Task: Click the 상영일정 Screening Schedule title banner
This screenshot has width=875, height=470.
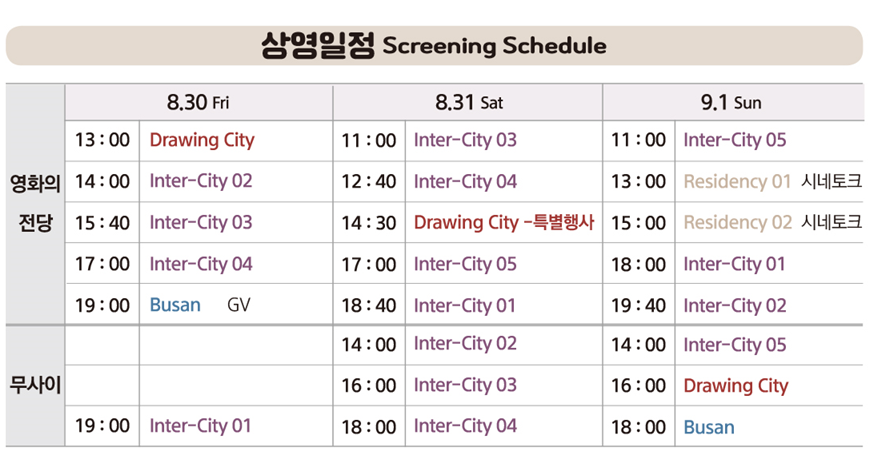Action: click(434, 45)
